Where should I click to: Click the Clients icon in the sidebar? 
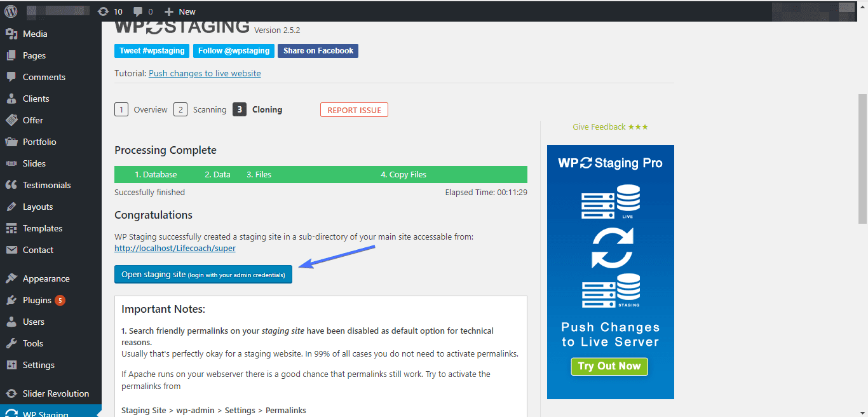point(11,99)
